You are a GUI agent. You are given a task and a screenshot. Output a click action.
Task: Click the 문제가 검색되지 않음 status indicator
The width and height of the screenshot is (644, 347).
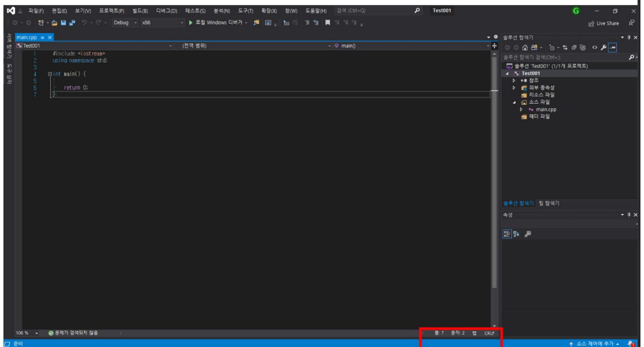73,333
